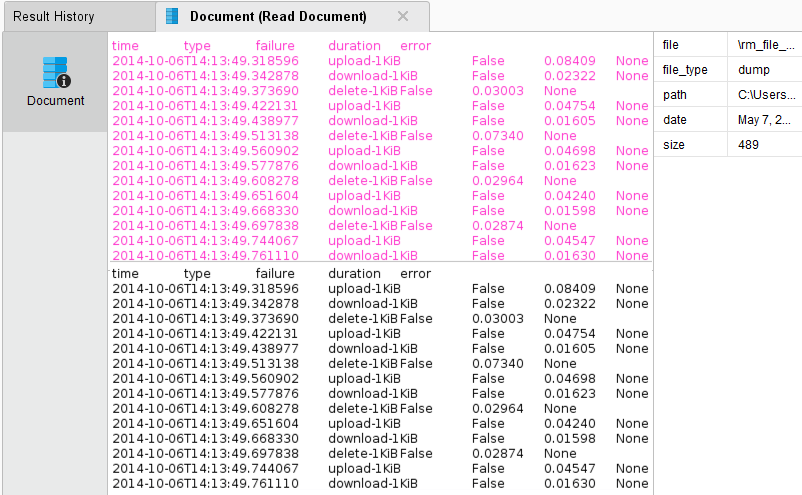Click the Document label under the sidebar icon
Viewport: 802px width, 495px height.
pyautogui.click(x=55, y=100)
